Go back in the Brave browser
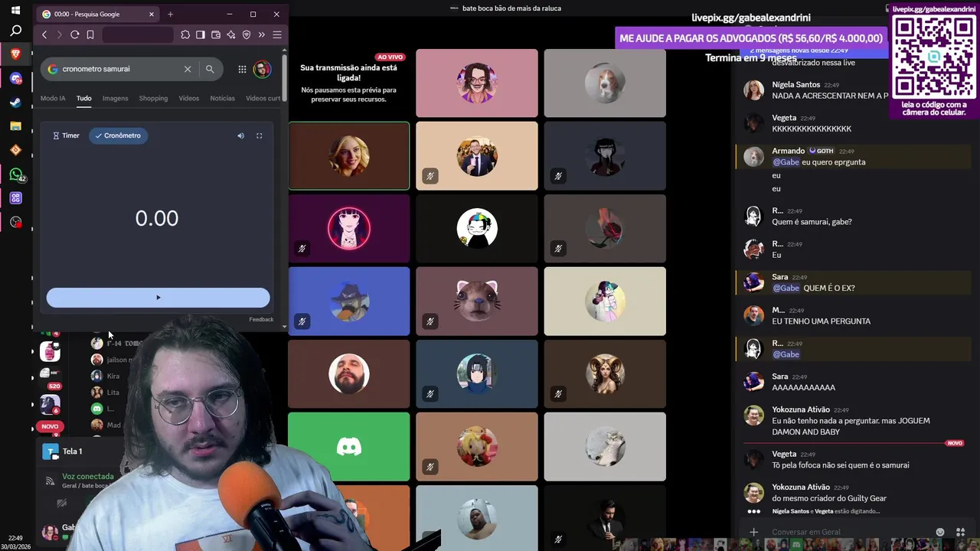980x551 pixels. coord(44,34)
